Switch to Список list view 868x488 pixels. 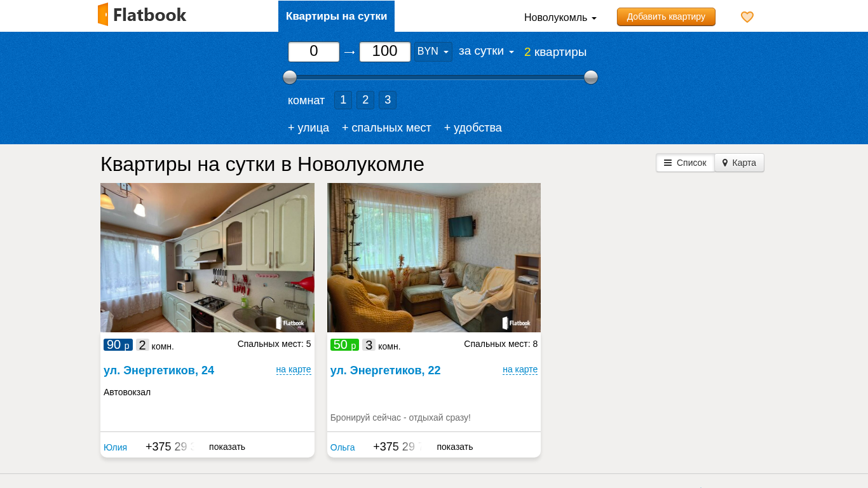(685, 163)
